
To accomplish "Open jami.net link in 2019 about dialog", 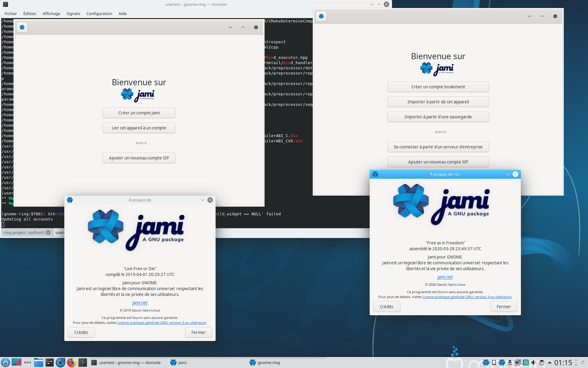I will coord(140,303).
